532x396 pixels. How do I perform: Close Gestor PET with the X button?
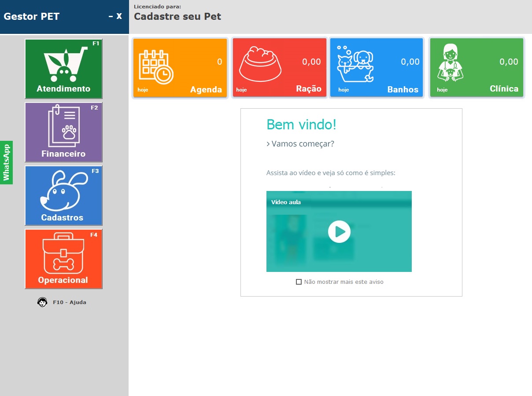point(119,16)
